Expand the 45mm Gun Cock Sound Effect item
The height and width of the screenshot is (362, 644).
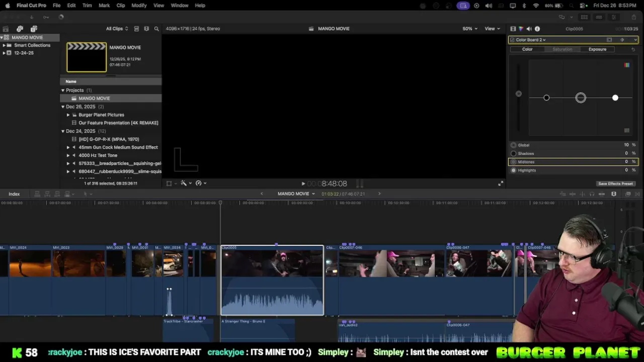[68, 147]
